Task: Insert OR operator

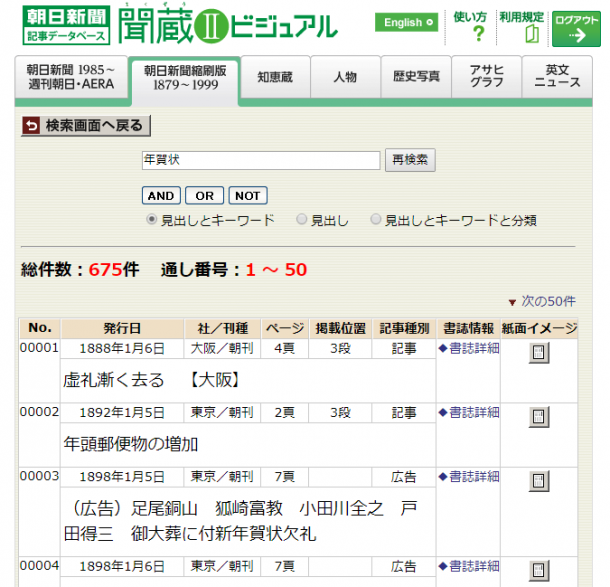Action: pyautogui.click(x=204, y=195)
